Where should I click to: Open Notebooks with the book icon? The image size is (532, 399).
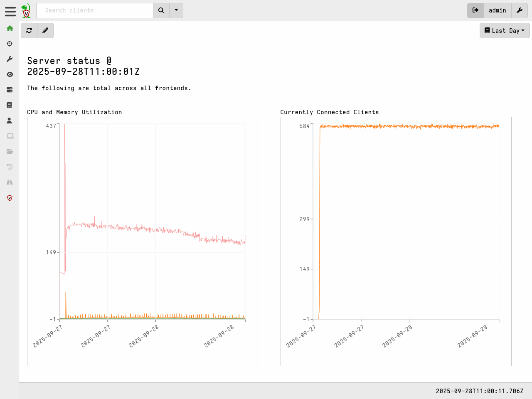click(x=10, y=105)
